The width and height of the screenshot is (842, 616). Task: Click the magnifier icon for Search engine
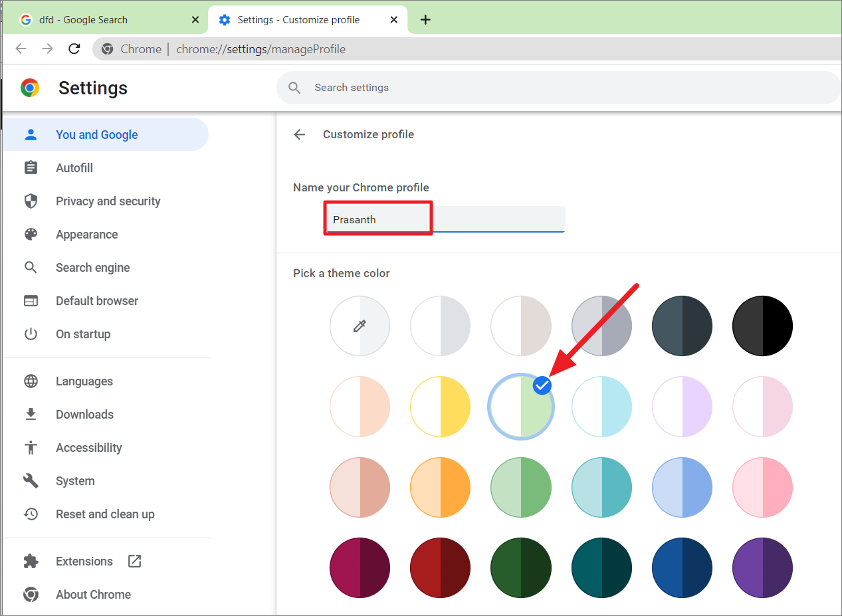click(31, 267)
